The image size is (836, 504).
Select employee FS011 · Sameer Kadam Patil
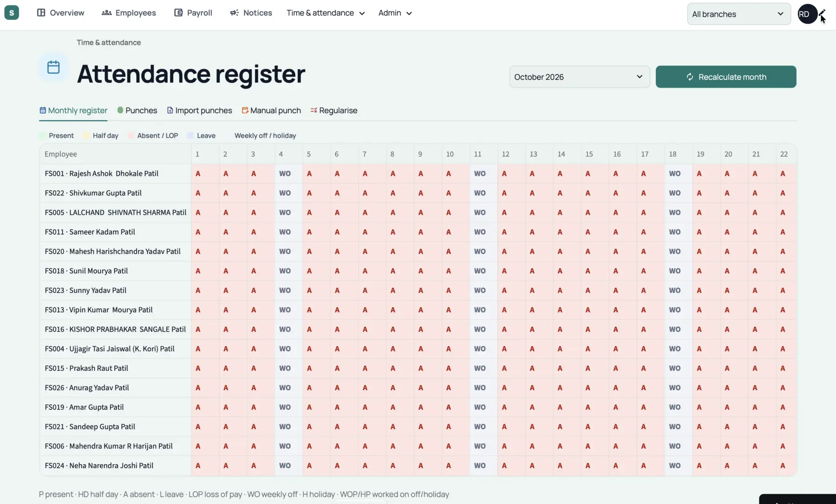[x=90, y=232]
